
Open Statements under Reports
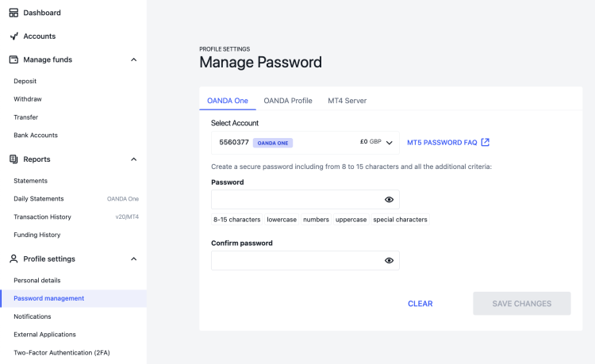point(30,181)
